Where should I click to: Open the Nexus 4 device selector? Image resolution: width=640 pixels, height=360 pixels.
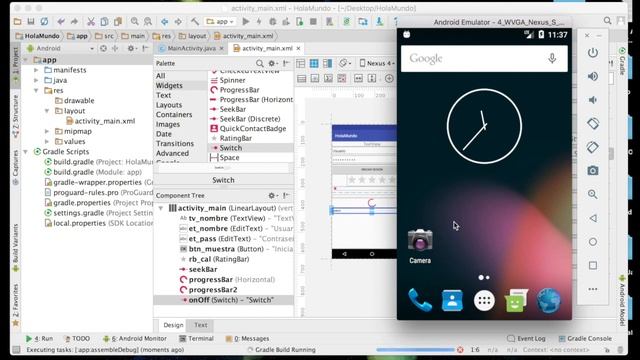pyautogui.click(x=377, y=63)
